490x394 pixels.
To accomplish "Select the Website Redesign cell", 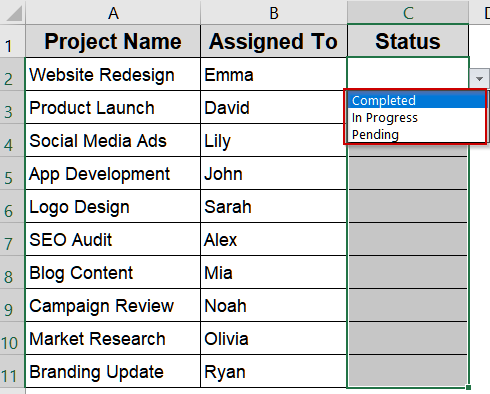I will (113, 74).
